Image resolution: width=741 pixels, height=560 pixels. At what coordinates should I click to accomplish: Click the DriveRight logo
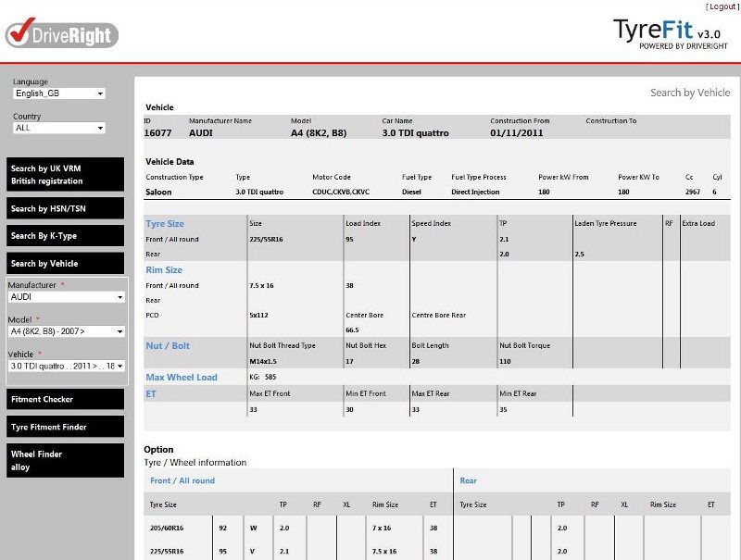point(61,33)
